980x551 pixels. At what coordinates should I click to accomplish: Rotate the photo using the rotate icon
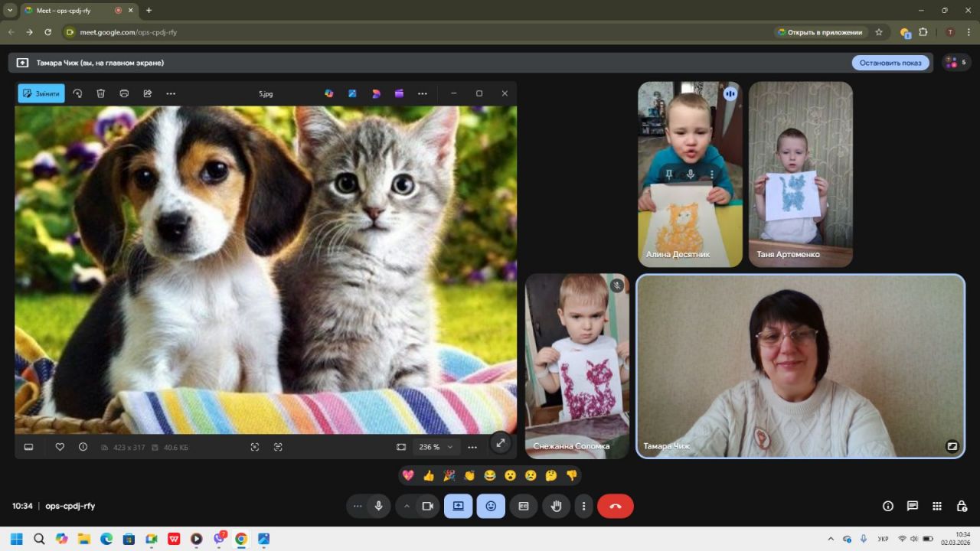click(x=77, y=93)
